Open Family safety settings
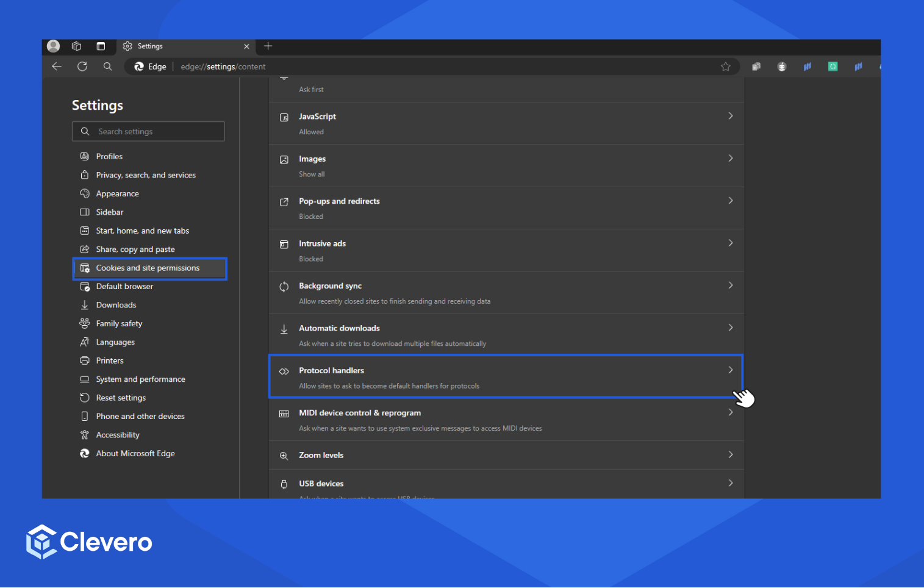The height and width of the screenshot is (588, 924). pyautogui.click(x=119, y=324)
